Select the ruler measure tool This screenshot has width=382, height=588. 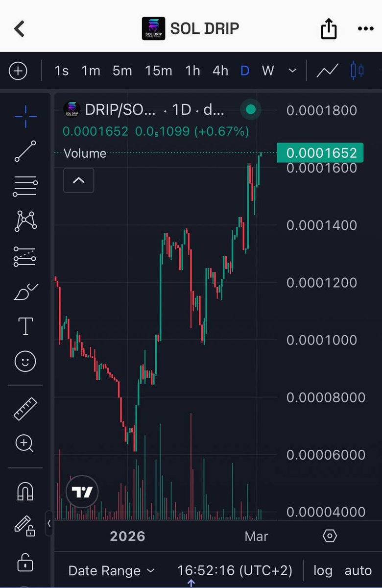pyautogui.click(x=25, y=409)
